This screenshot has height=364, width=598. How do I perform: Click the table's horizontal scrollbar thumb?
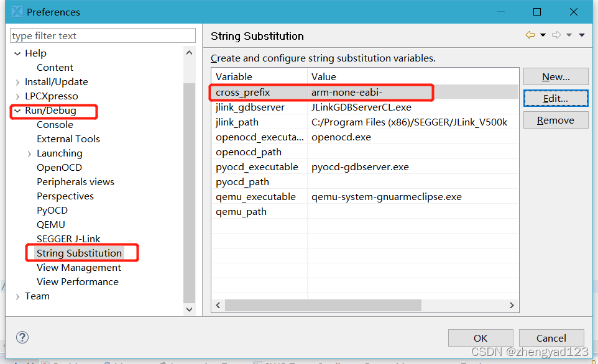pos(323,306)
